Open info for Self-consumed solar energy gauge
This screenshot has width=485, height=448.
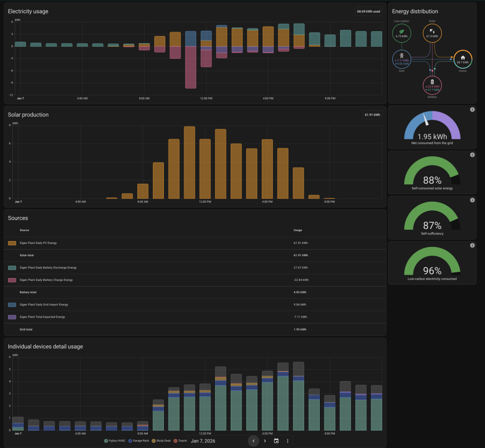point(472,155)
